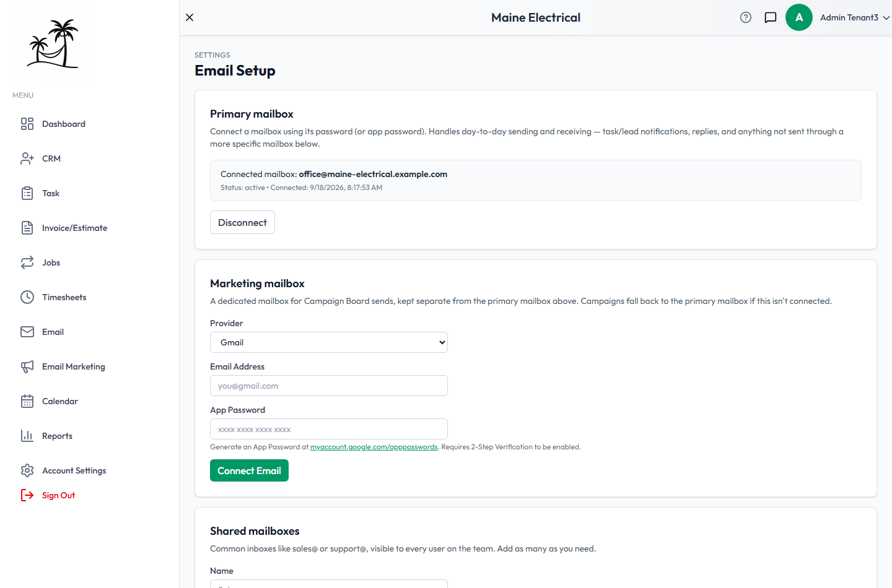Click the Shared mailboxes heading
The height and width of the screenshot is (588, 892).
pos(255,531)
